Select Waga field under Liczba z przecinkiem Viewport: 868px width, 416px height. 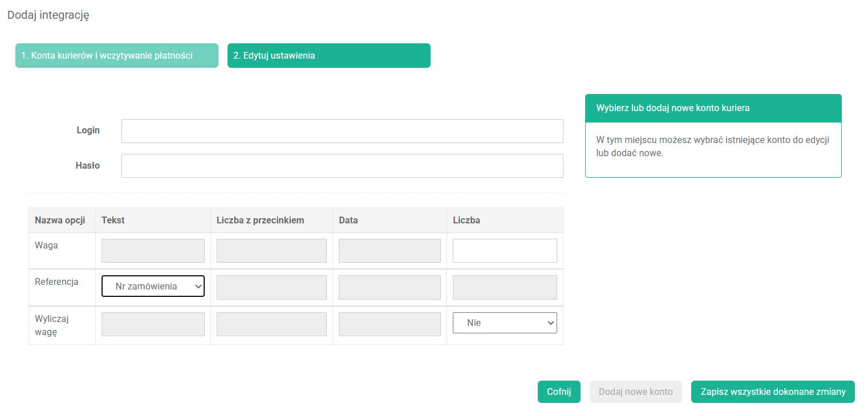(x=271, y=251)
